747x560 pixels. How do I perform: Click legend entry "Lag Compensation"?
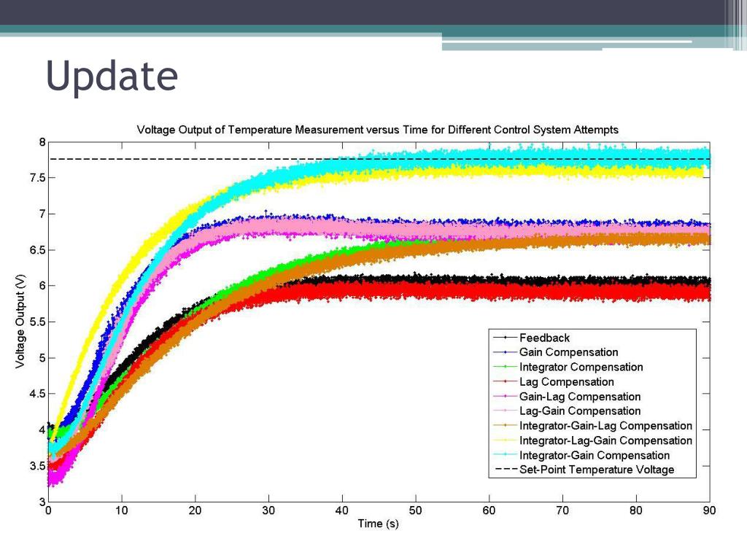(566, 382)
